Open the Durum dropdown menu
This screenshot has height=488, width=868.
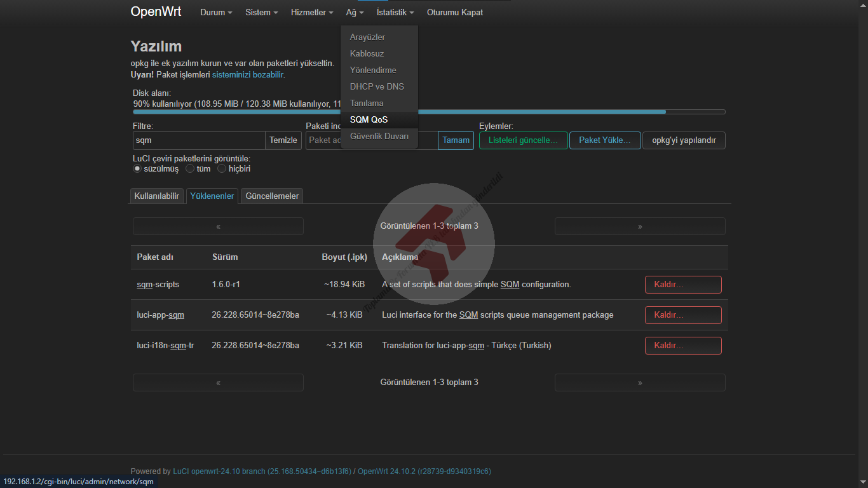tap(216, 12)
